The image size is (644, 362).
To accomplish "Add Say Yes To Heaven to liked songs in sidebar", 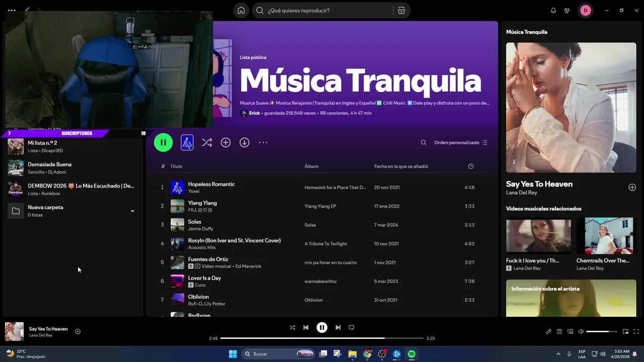I will pyautogui.click(x=632, y=188).
